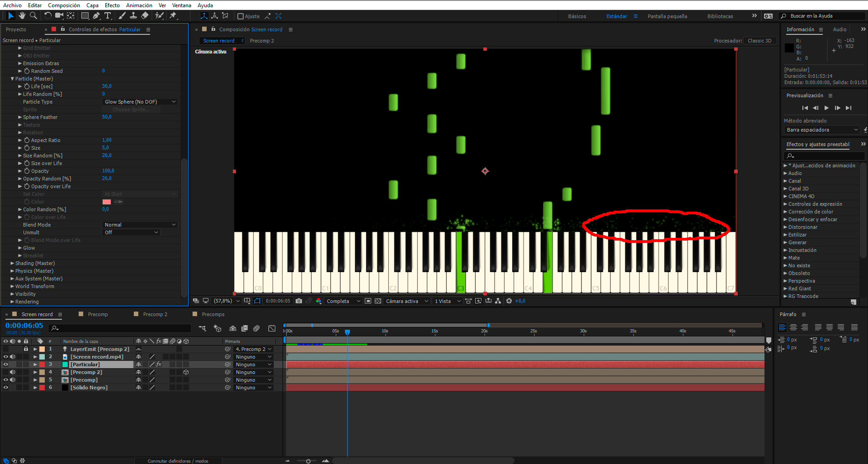The image size is (868, 464).
Task: Open the Cámara activa view dropdown
Action: (x=406, y=301)
